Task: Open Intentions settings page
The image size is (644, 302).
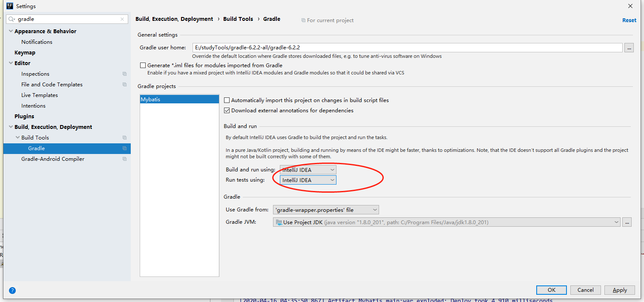Action: (x=33, y=106)
